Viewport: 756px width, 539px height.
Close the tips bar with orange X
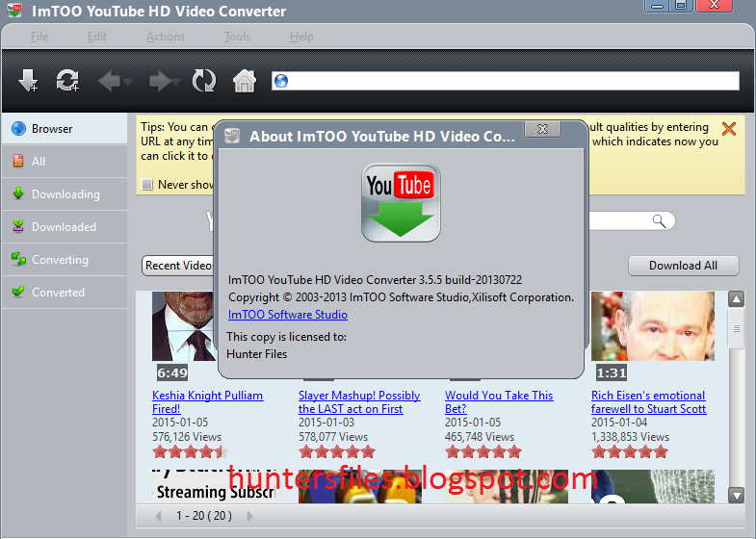[x=728, y=129]
